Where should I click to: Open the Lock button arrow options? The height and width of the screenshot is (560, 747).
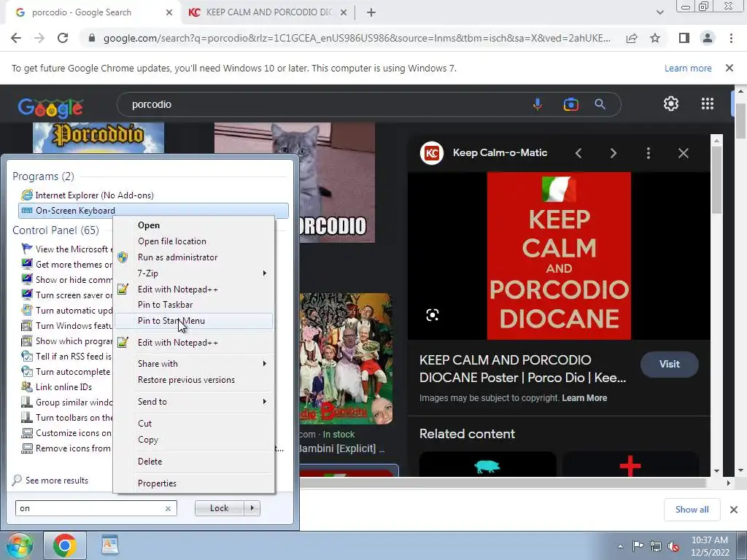(x=252, y=508)
